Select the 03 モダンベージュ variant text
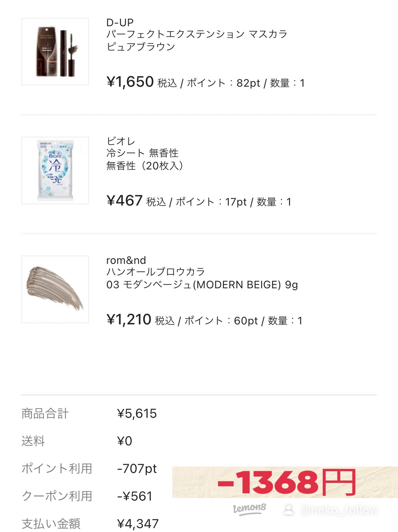 tap(202, 285)
